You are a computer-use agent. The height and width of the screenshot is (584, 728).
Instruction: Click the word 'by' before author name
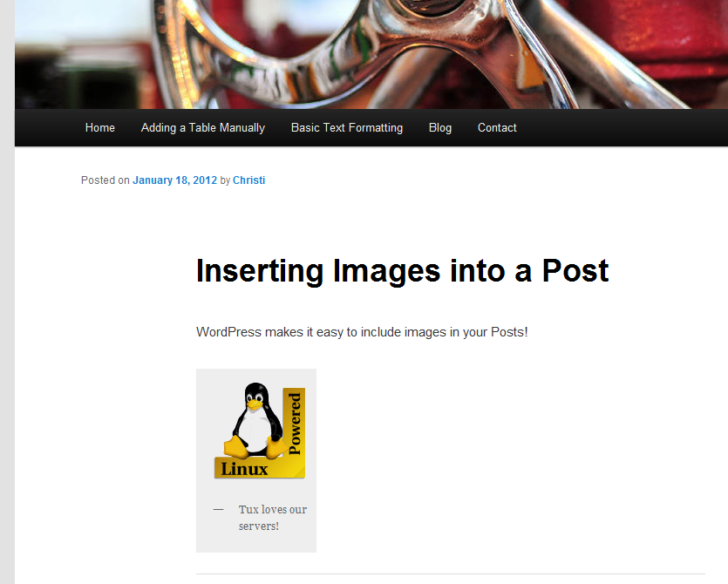(x=225, y=180)
